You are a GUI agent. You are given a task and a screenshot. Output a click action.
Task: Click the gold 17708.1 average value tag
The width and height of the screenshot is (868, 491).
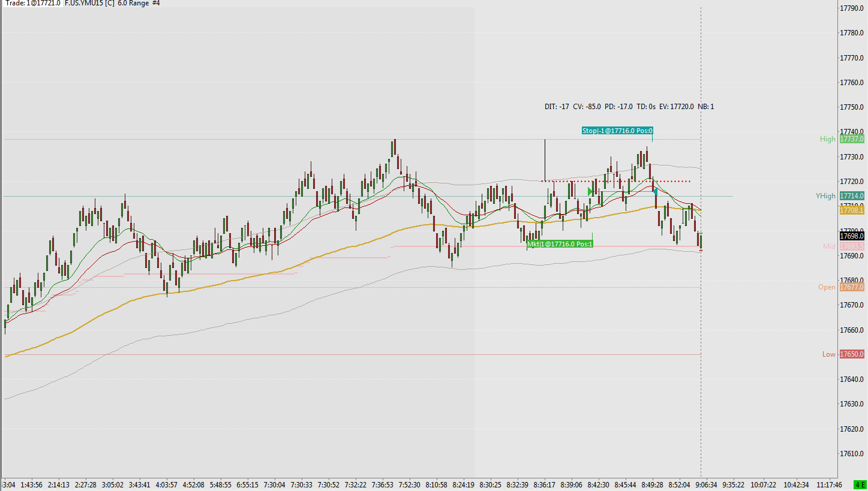(x=852, y=210)
